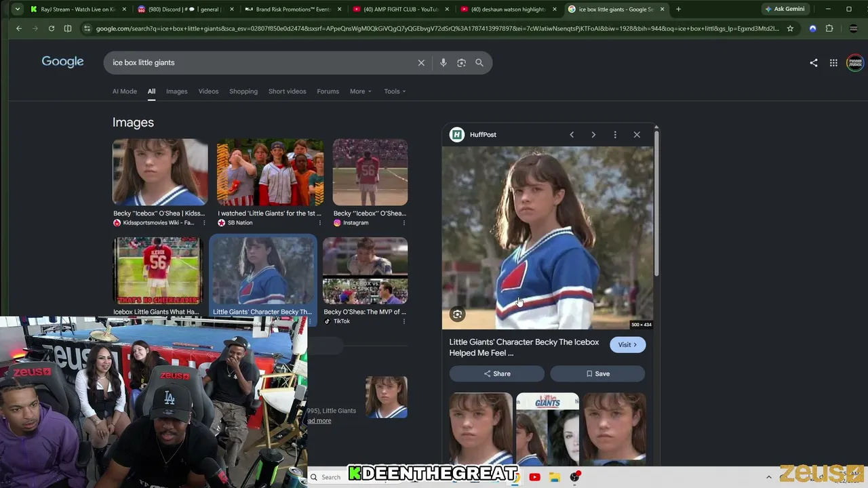The height and width of the screenshot is (488, 868).
Task: Open TikTok Becky O'Shea MVP thumbnail
Action: (x=366, y=271)
